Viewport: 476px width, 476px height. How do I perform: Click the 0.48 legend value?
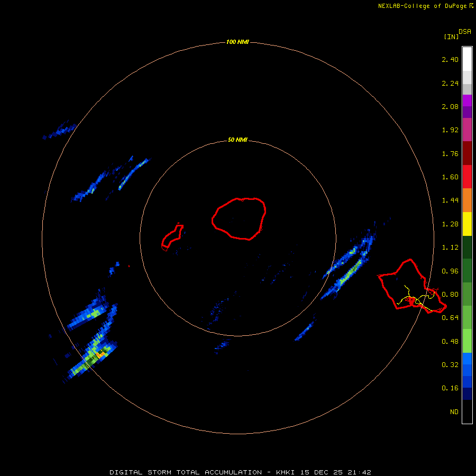(x=450, y=342)
